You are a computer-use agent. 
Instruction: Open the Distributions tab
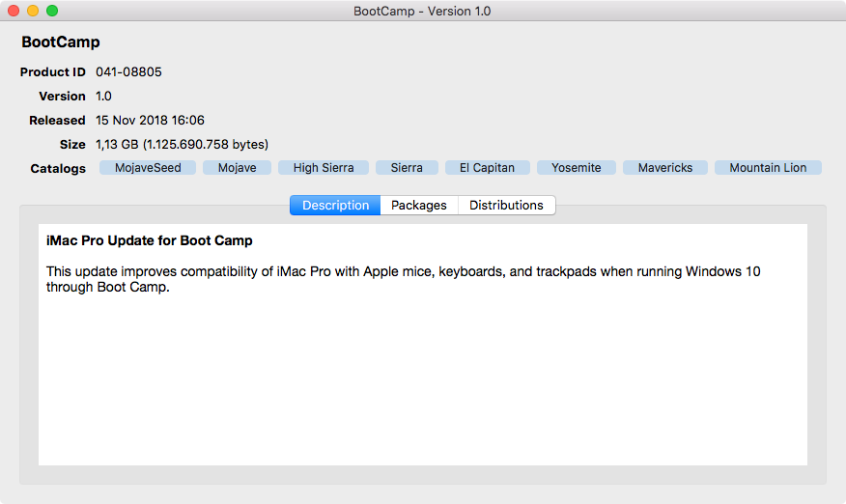[x=506, y=205]
